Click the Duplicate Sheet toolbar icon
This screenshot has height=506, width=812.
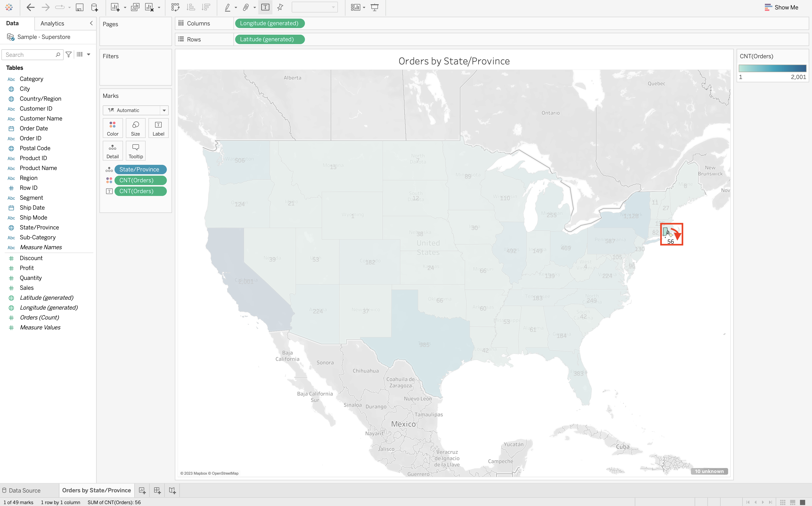(135, 7)
